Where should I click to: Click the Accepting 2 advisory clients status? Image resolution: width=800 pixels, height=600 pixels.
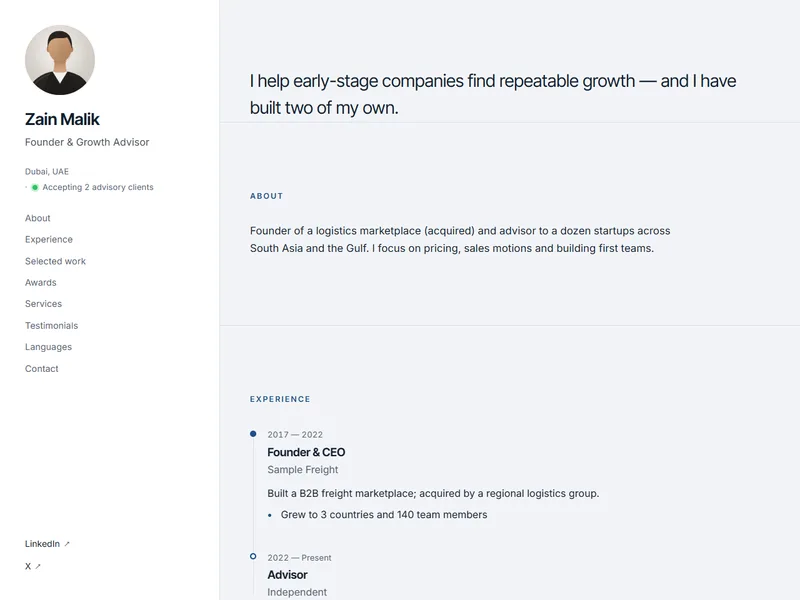coord(98,187)
